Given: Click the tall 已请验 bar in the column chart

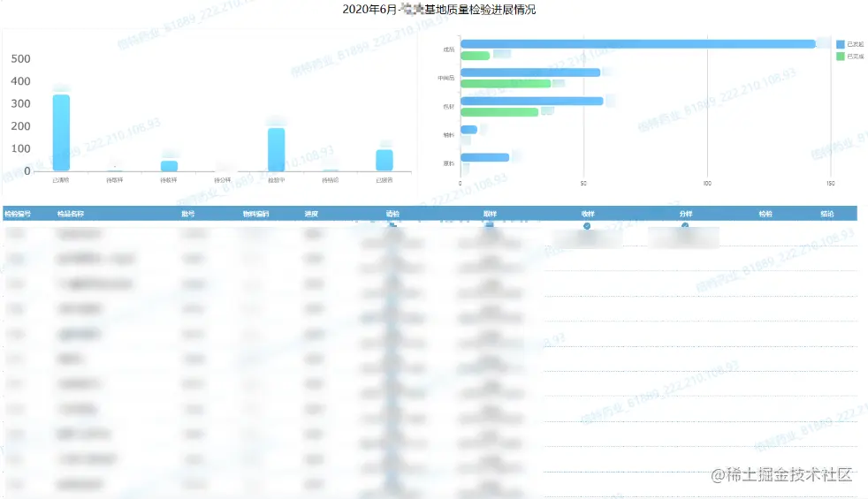Looking at the screenshot, I should pos(61,132).
